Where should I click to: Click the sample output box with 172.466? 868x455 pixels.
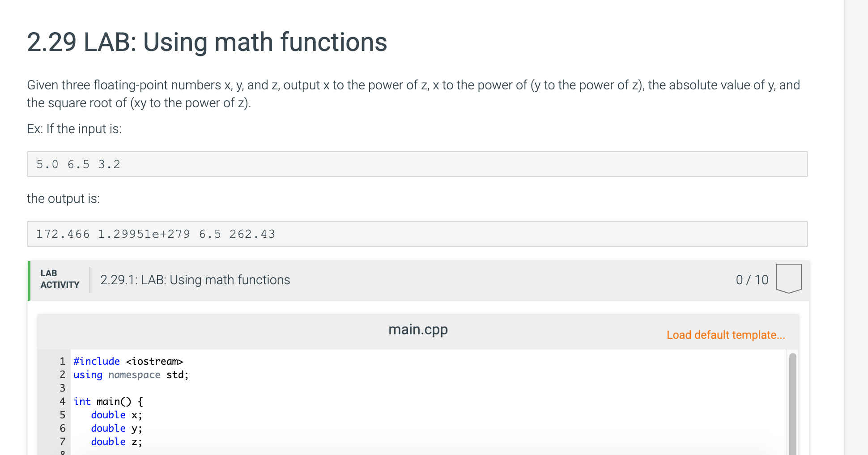coord(417,234)
